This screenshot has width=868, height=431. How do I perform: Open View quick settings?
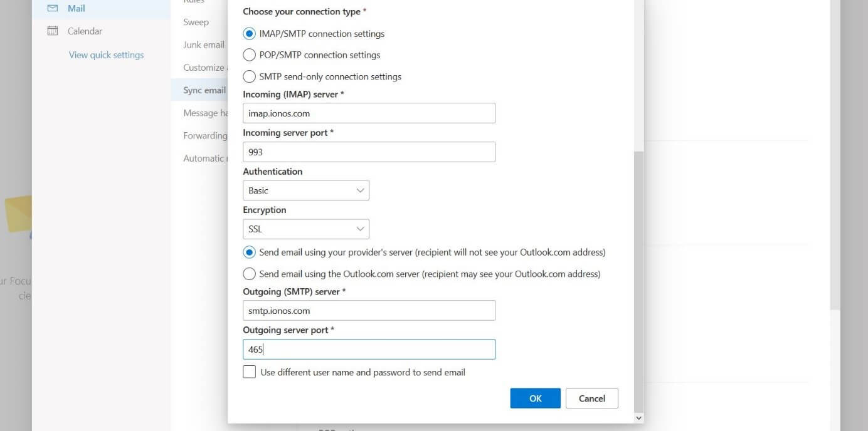[105, 55]
